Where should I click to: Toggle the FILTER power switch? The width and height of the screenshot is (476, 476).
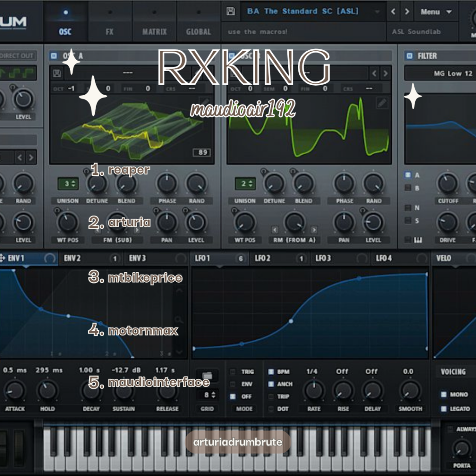(x=409, y=56)
